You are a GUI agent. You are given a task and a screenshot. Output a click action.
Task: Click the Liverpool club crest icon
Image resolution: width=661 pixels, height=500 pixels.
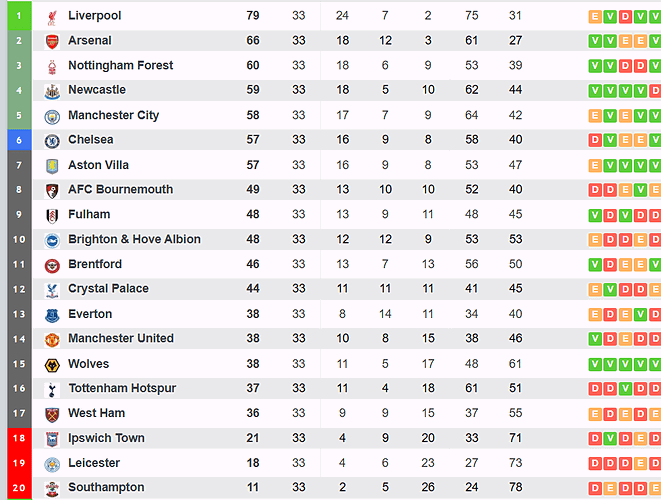tap(52, 18)
